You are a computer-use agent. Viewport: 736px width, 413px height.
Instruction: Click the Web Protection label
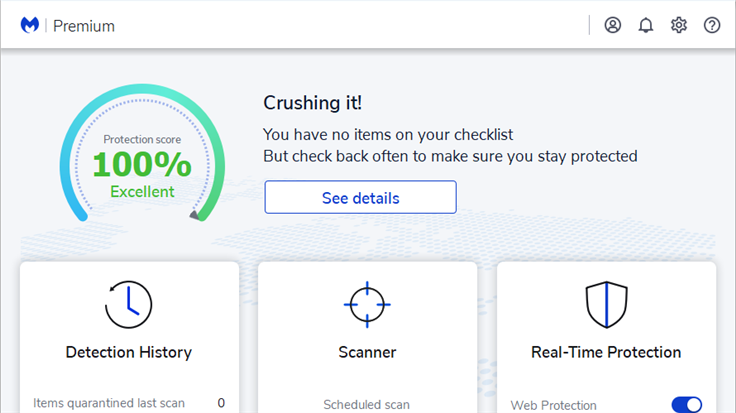pos(554,405)
